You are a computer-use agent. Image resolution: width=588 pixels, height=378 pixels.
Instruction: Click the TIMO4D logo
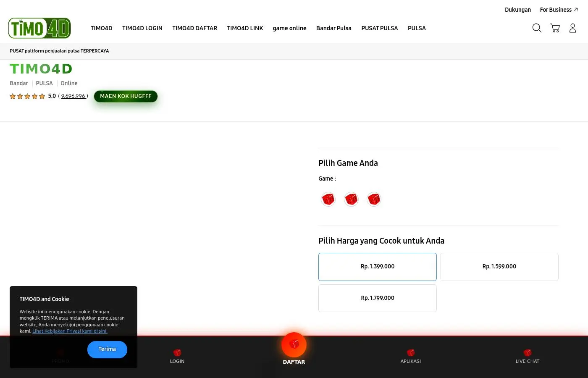39,28
